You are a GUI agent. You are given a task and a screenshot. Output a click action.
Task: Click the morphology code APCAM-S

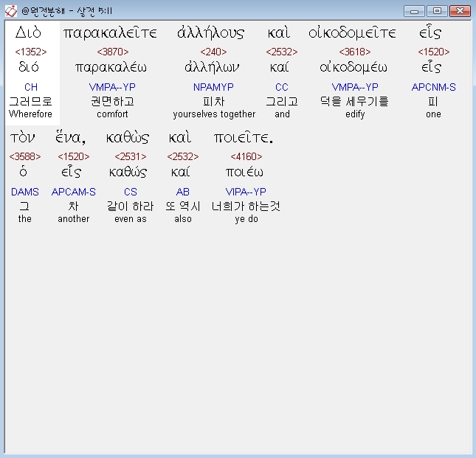pos(74,192)
